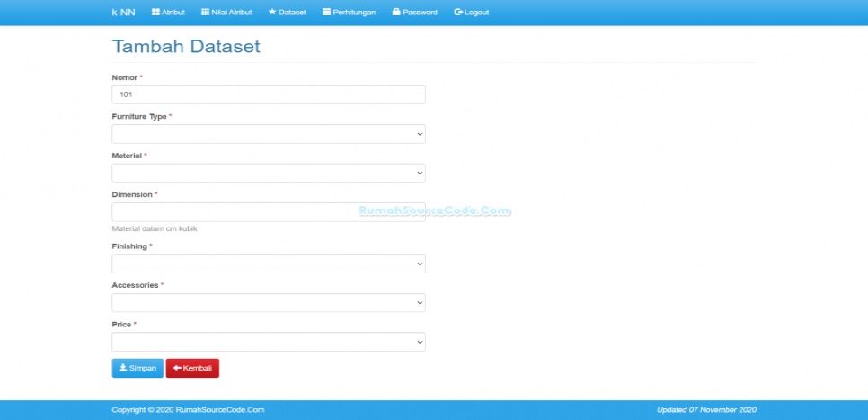Screen dimensions: 868x420
Task: Click the sign-out icon beside Logout
Action: [457, 13]
